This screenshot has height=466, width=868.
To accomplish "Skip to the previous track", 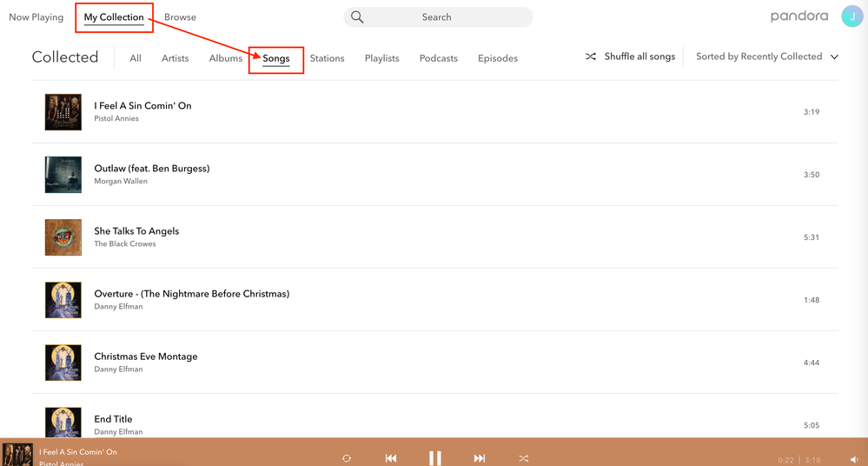I will click(391, 458).
